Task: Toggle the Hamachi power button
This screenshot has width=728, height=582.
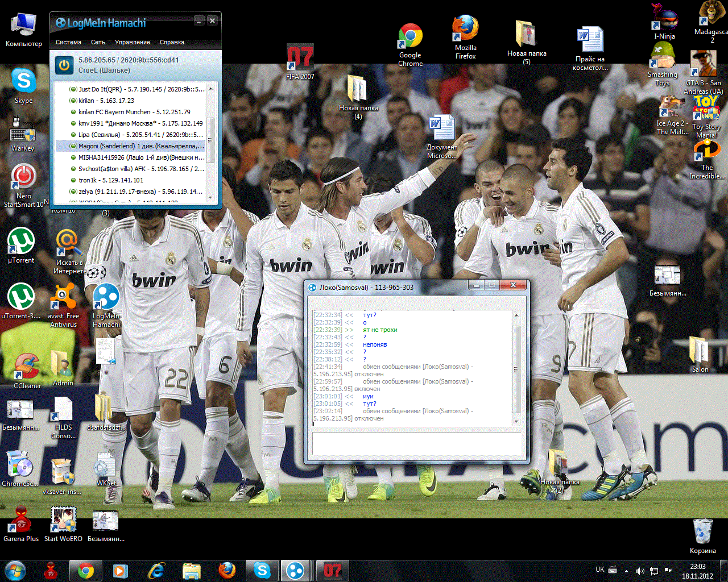Action: 64,65
